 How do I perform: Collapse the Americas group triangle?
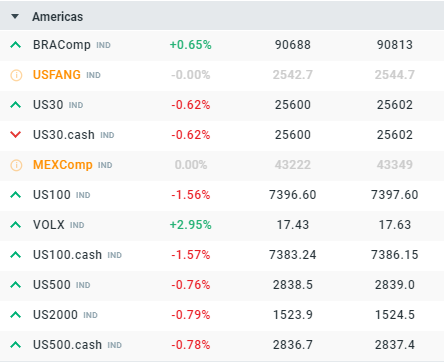(15, 16)
